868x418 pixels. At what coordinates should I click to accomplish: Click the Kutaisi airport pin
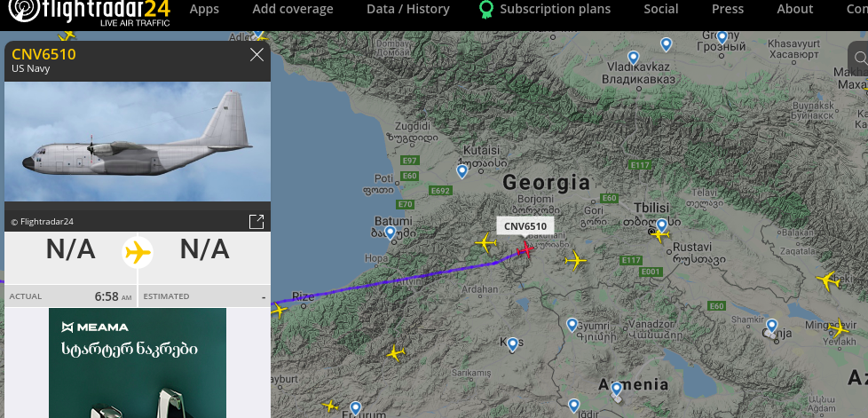point(462,170)
